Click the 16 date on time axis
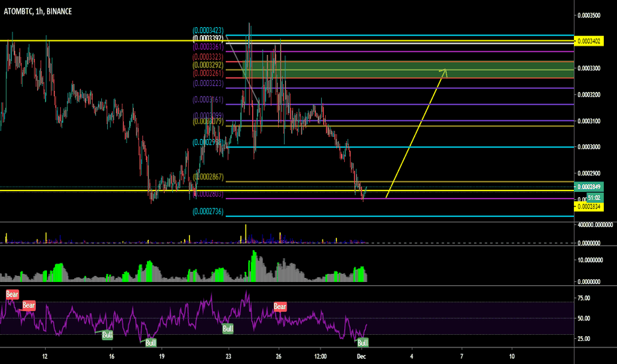The image size is (617, 364). point(112,357)
